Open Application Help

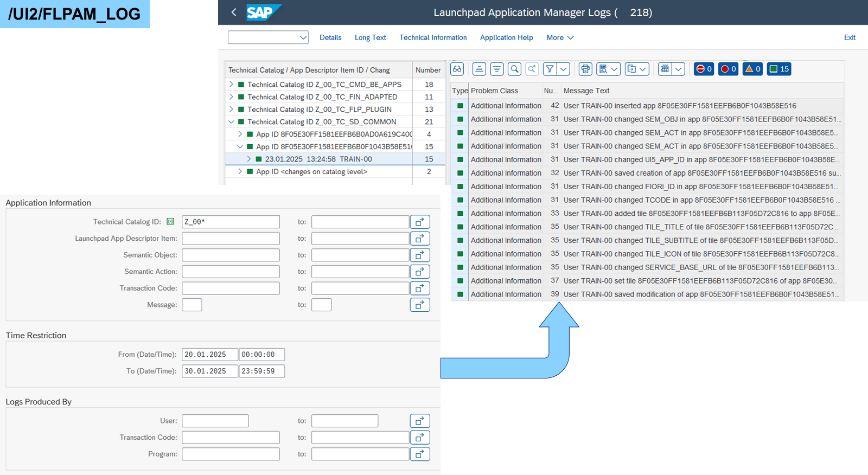click(x=507, y=37)
